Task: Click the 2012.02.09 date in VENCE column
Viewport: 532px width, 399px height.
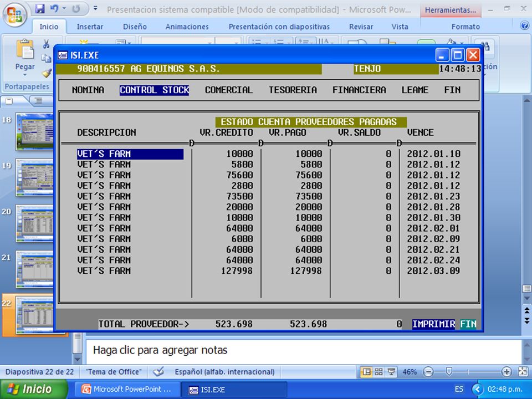Action: 433,239
